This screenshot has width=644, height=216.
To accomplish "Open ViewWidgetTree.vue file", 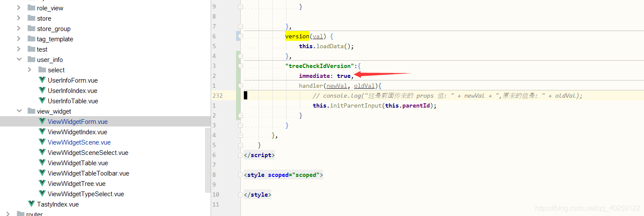I will (77, 183).
